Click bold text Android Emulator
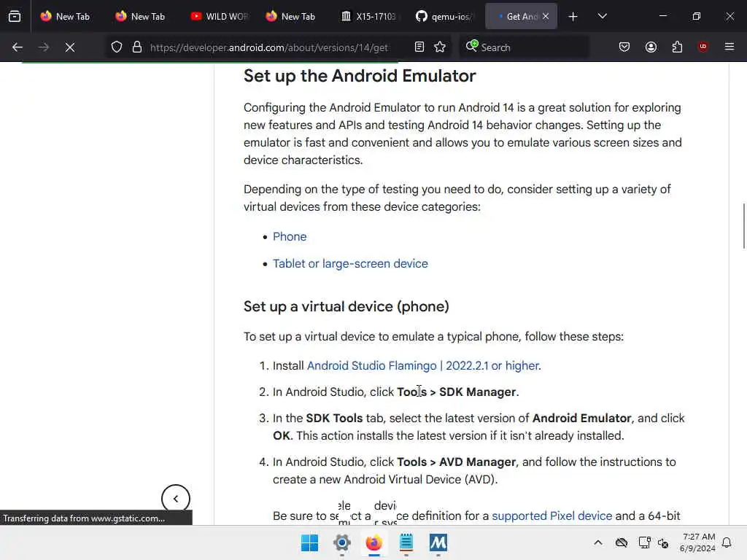The width and height of the screenshot is (747, 560). (x=581, y=418)
